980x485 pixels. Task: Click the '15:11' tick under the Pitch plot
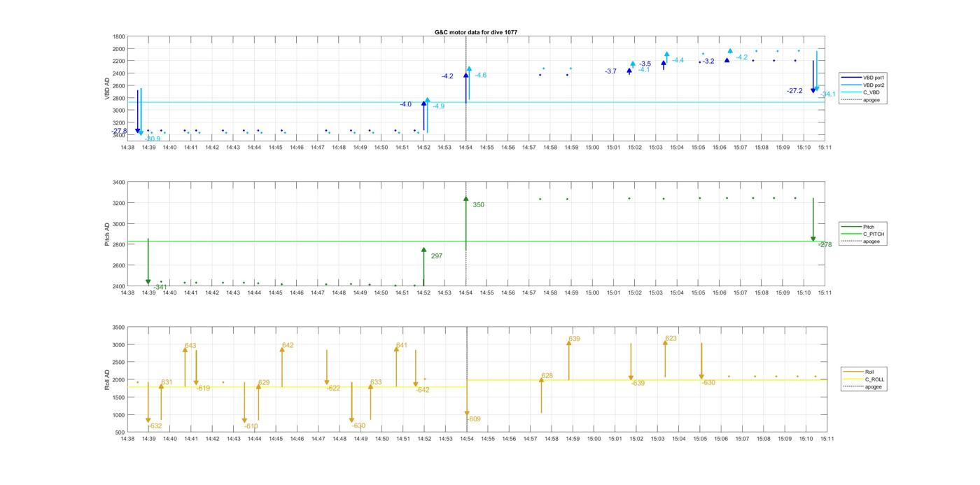825,293
